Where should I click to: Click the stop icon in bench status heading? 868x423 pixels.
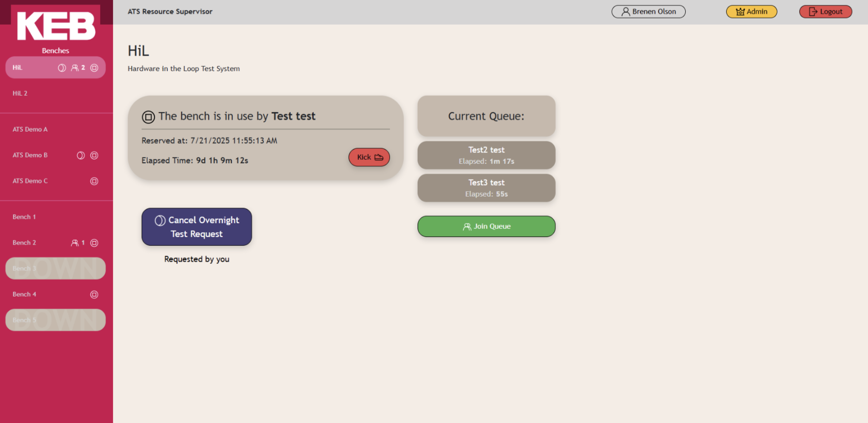pos(148,117)
